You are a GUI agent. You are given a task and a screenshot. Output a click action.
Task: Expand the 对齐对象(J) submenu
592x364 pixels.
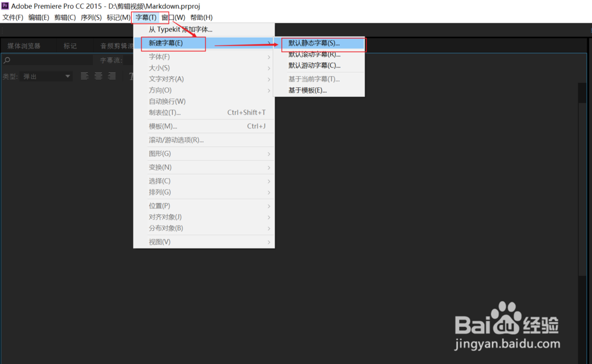204,217
